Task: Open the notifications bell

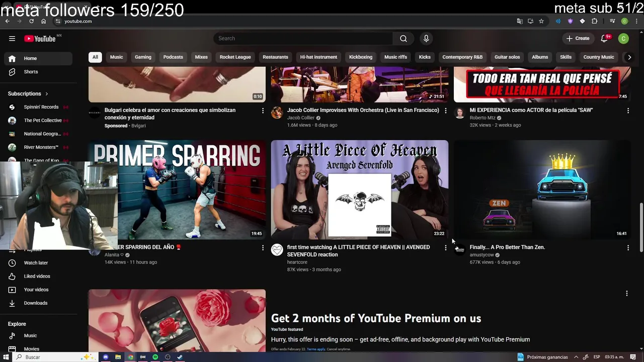Action: (605, 38)
